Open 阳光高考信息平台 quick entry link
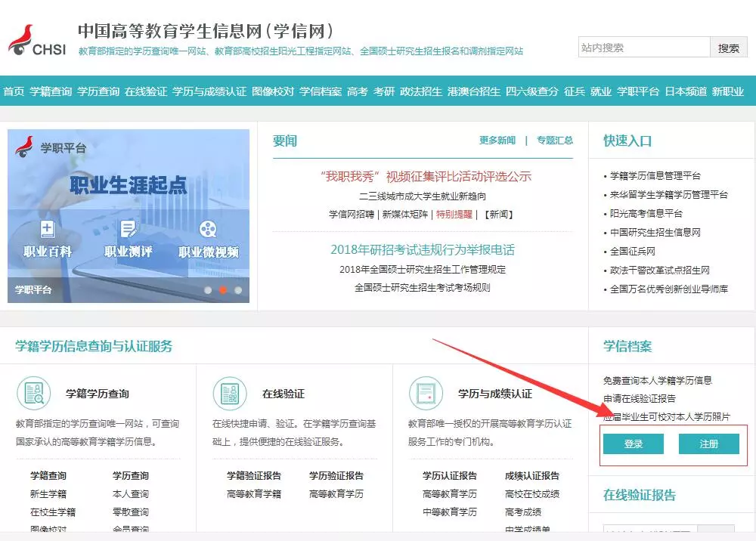 (646, 213)
